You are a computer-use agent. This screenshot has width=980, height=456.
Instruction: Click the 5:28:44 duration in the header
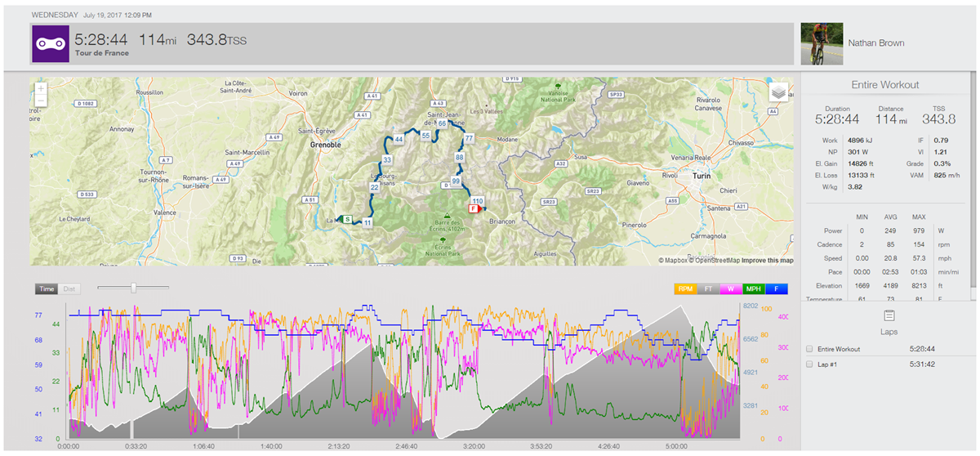102,38
